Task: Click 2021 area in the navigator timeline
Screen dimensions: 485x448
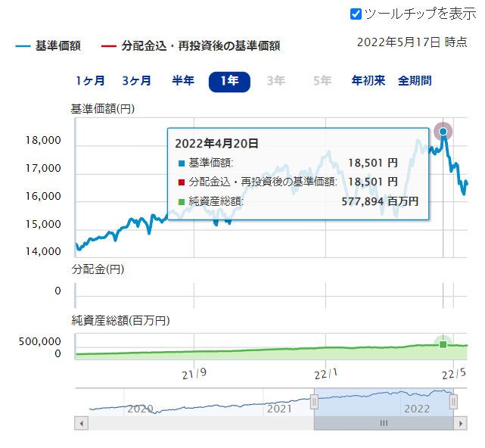Action: 279,409
